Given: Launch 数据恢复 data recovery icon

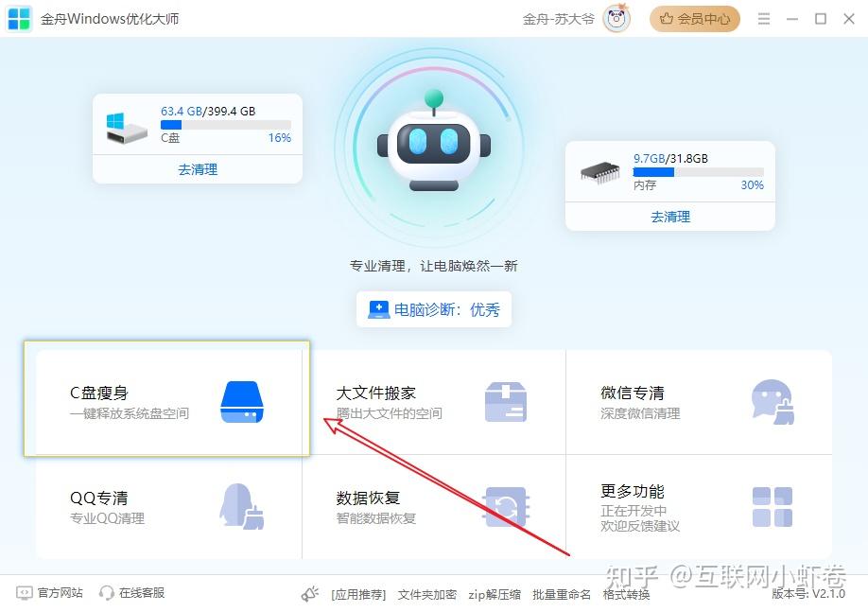Looking at the screenshot, I should coord(507,509).
